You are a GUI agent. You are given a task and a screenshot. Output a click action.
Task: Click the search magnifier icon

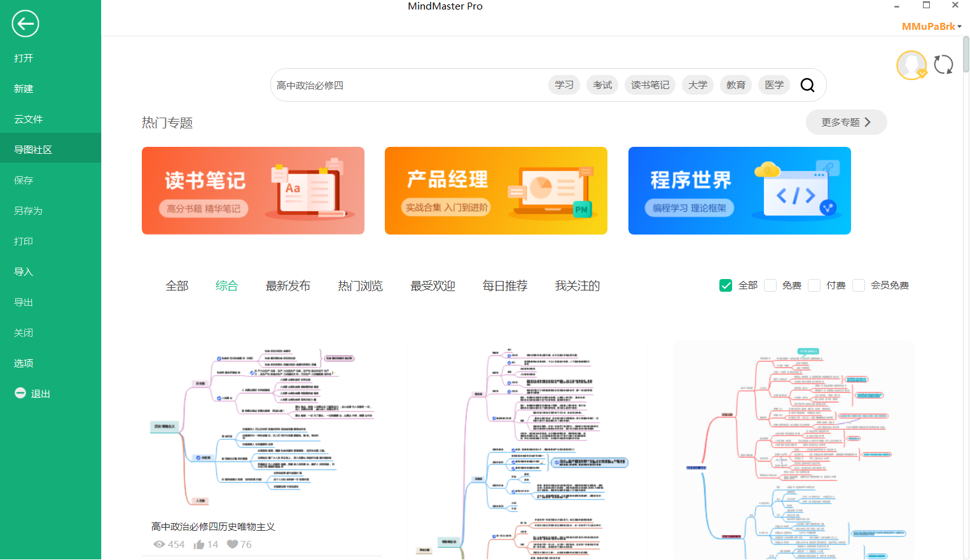point(807,85)
